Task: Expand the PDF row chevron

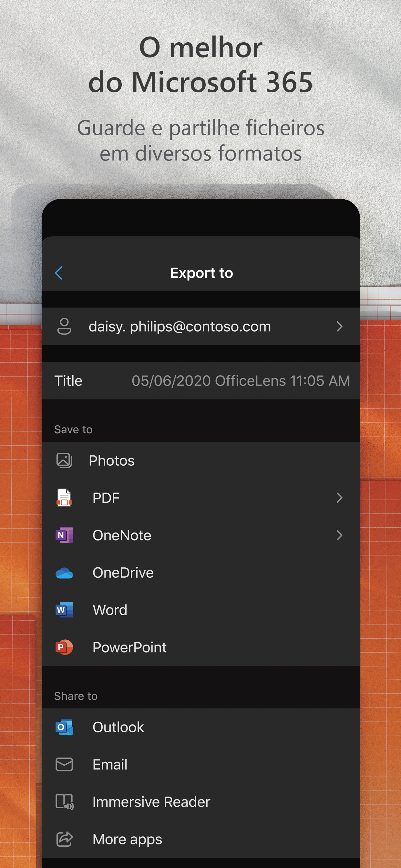Action: 339,498
